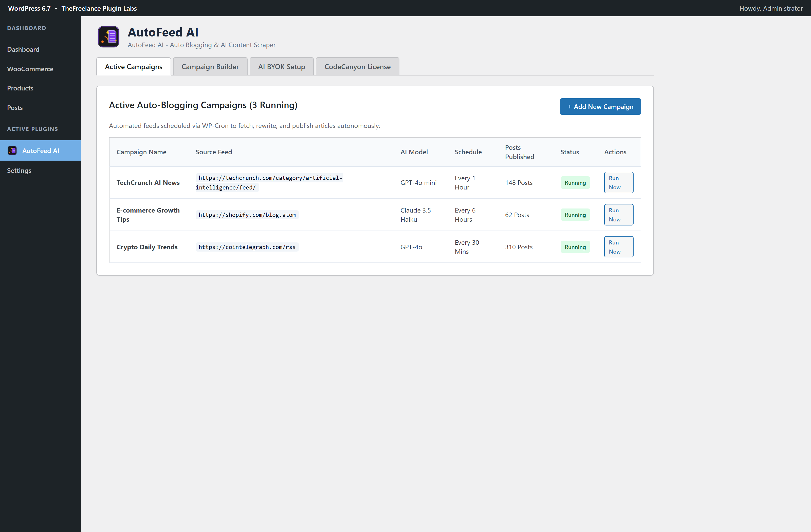This screenshot has width=811, height=532.
Task: Go to the CodeCanyon License tab
Action: pyautogui.click(x=357, y=66)
